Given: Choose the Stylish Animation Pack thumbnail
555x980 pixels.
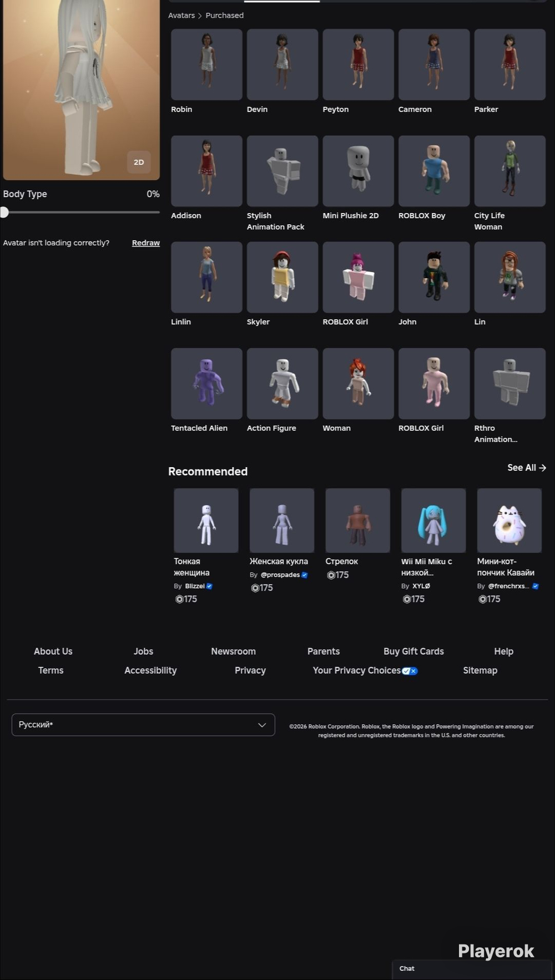Looking at the screenshot, I should pyautogui.click(x=282, y=171).
